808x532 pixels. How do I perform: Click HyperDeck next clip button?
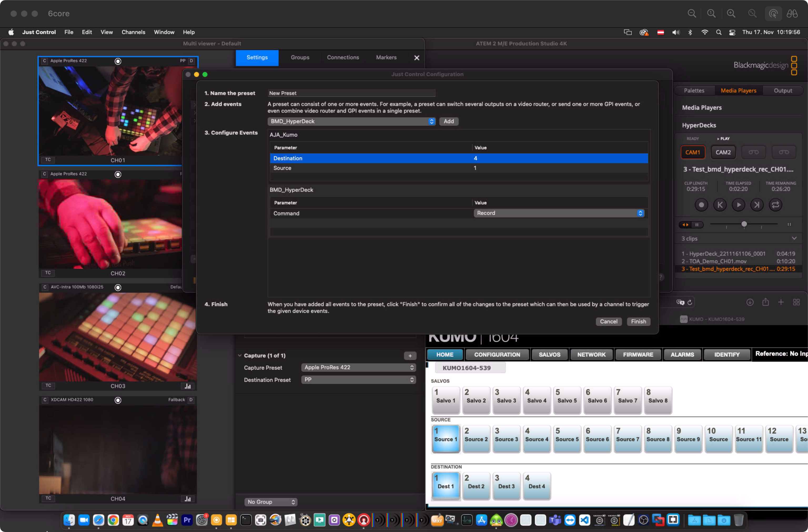pyautogui.click(x=757, y=205)
